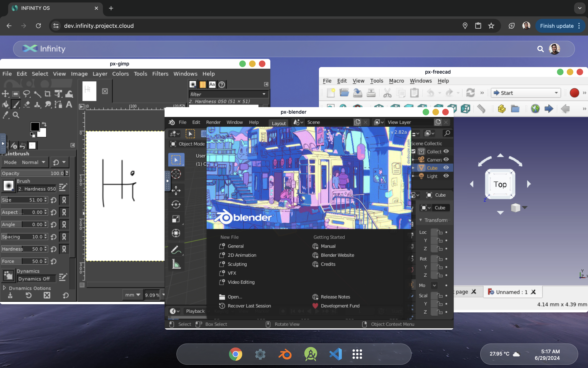Toggle the Hardness link chain button in GIMP
The width and height of the screenshot is (588, 368).
pos(64,249)
